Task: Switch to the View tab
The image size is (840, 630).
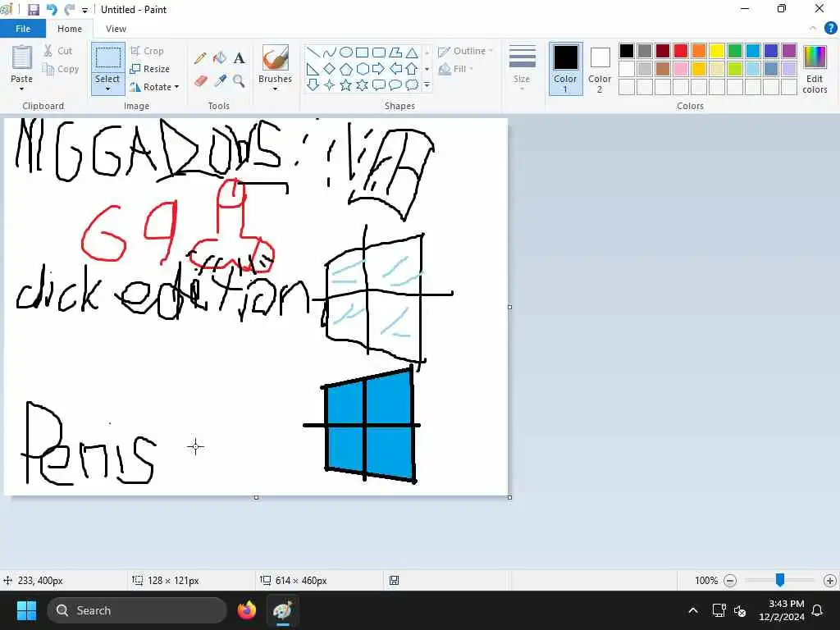Action: [116, 29]
